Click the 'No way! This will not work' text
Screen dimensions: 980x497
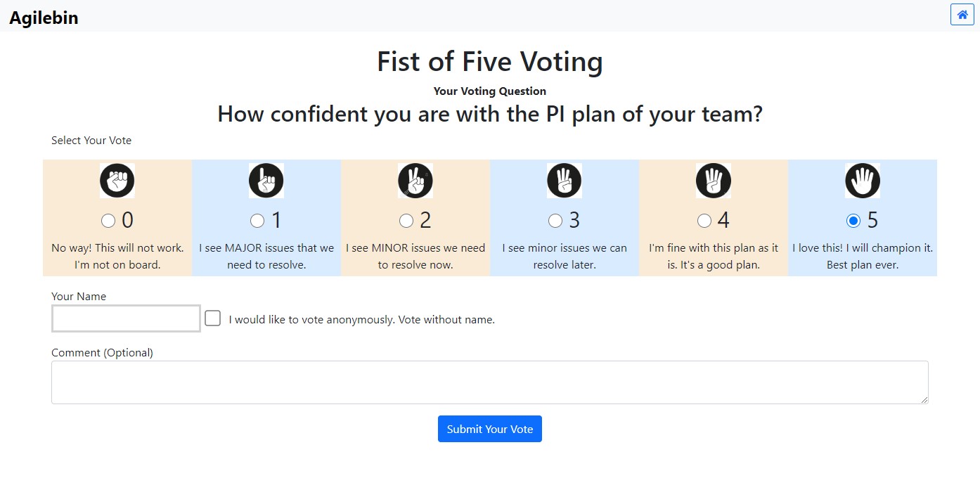pyautogui.click(x=117, y=257)
